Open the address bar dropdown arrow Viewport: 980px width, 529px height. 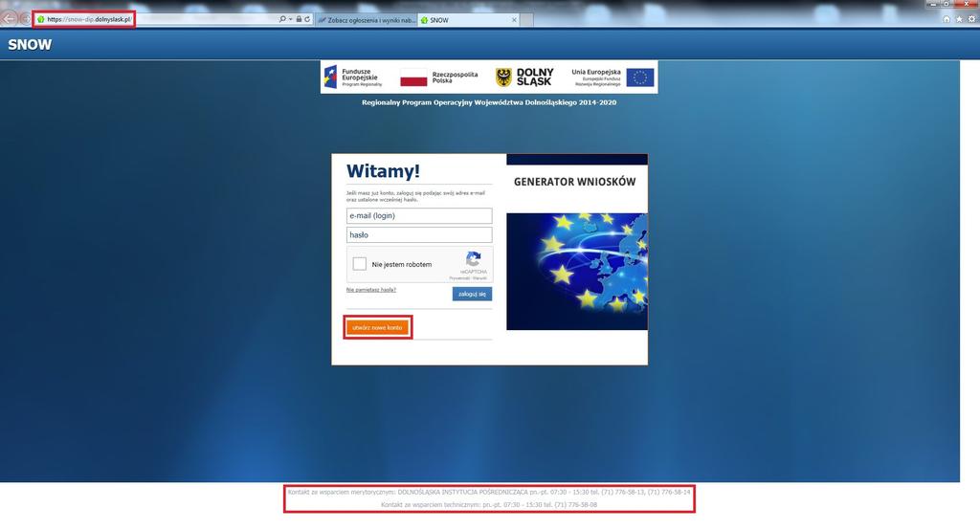[291, 19]
